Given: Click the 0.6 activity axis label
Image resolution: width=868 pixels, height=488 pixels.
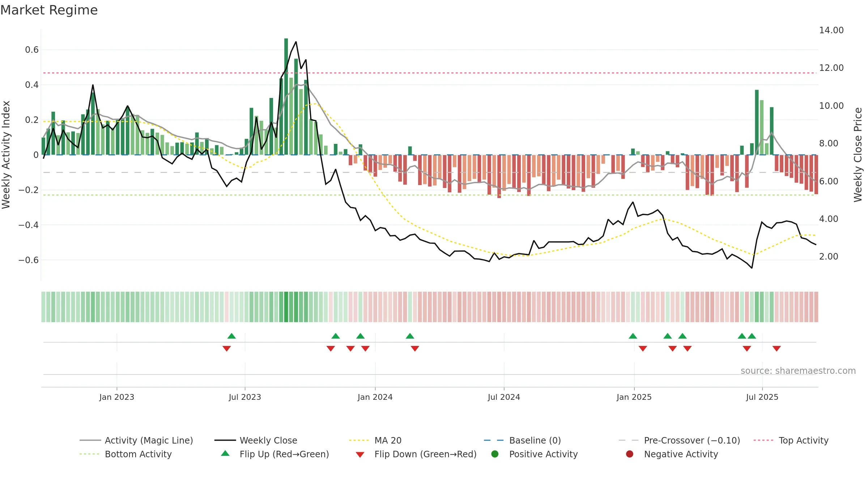Looking at the screenshot, I should (32, 50).
